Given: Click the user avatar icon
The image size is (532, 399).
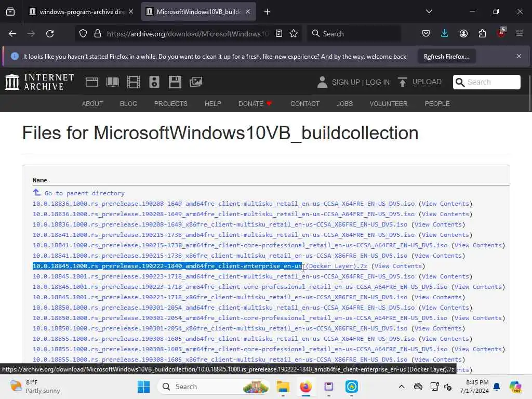Looking at the screenshot, I should [322, 82].
